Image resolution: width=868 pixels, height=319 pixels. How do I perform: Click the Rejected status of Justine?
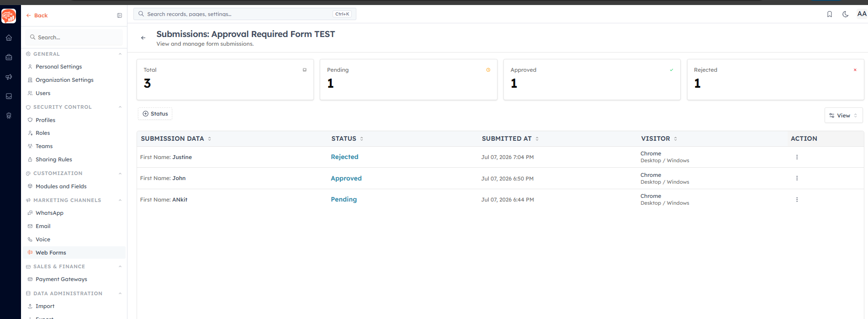pyautogui.click(x=344, y=157)
